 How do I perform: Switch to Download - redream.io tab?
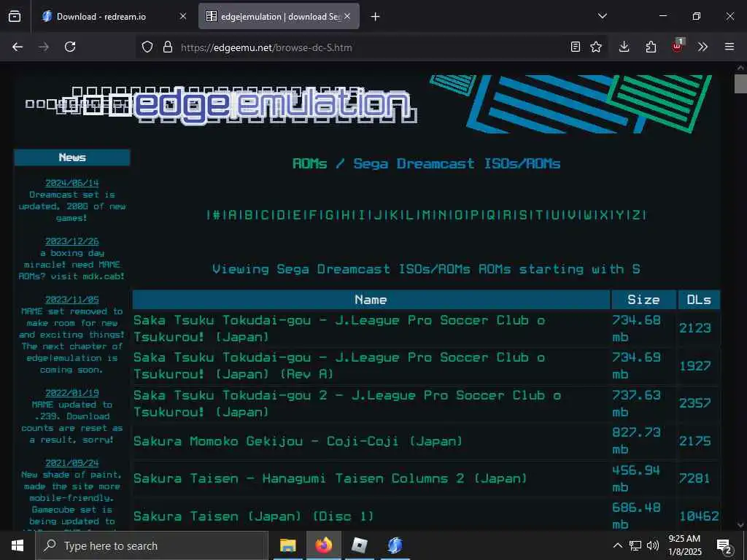point(113,16)
